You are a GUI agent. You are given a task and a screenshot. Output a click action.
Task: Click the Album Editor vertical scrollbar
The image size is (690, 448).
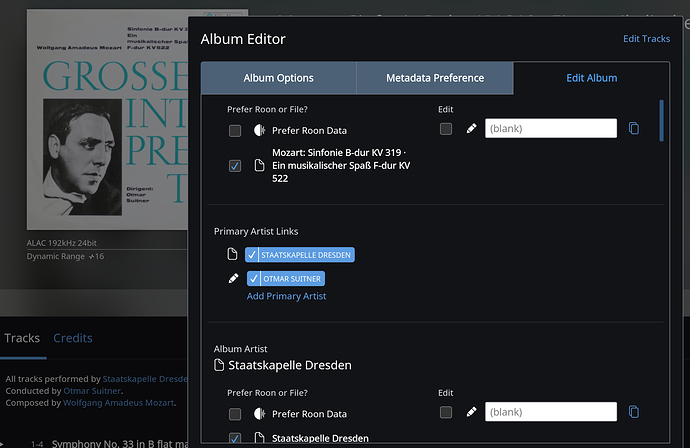point(661,121)
